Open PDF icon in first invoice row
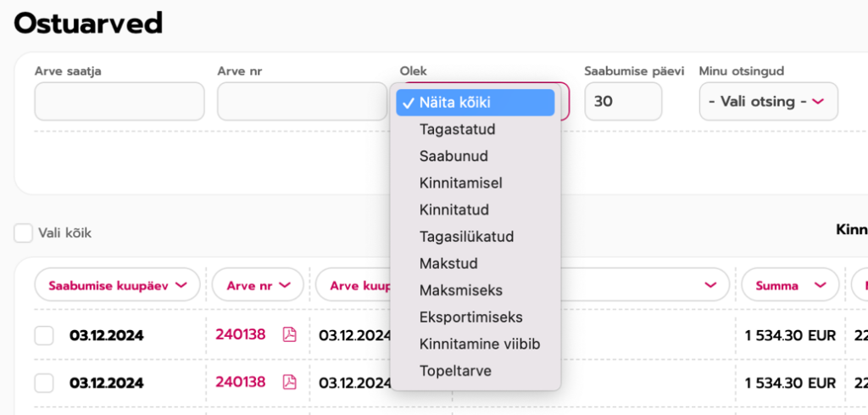This screenshot has height=415, width=868. pyautogui.click(x=290, y=335)
